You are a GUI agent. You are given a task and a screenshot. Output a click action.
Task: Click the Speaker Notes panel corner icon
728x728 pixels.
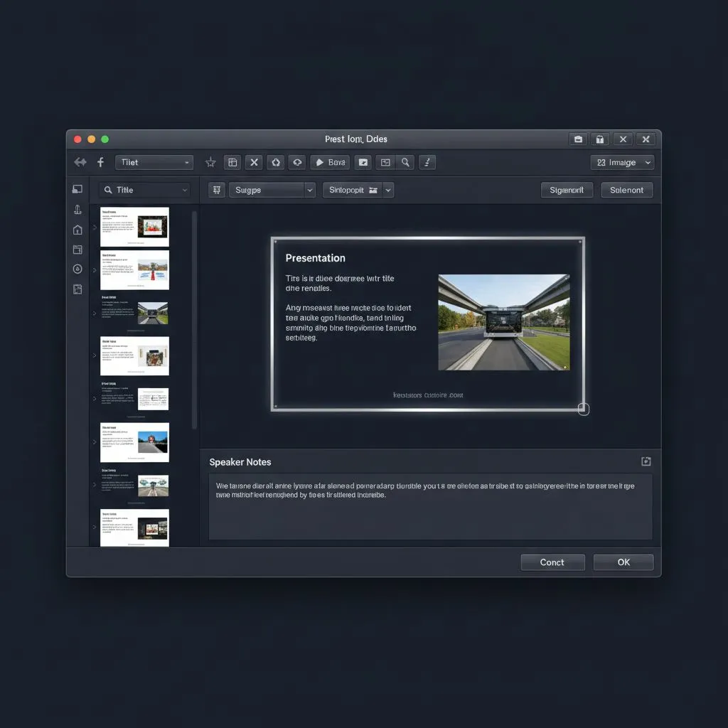tap(646, 462)
